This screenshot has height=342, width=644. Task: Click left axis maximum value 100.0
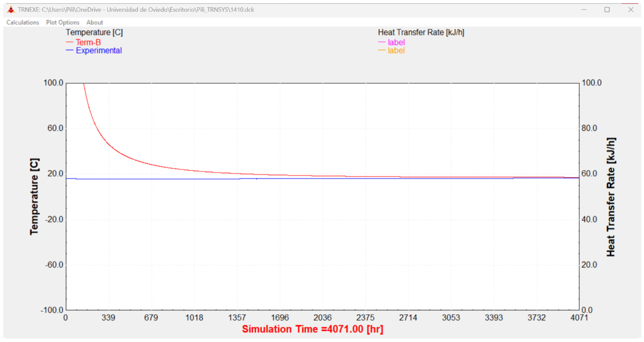coord(53,83)
